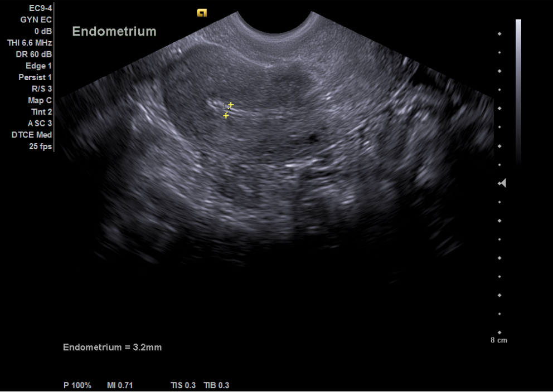Viewport: 553px width, 392px height.
Task: Click the R/S 3 setting
Action: point(42,89)
